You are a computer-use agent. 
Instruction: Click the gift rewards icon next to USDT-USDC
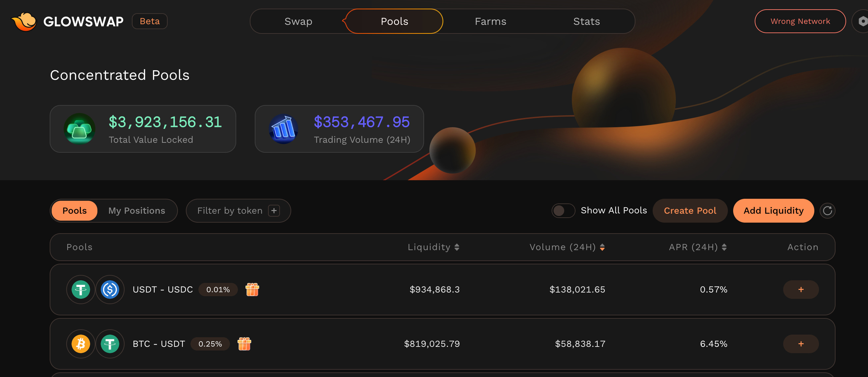(x=252, y=290)
